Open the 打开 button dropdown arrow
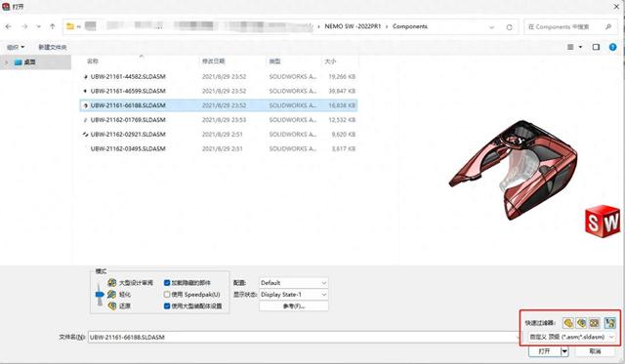 coord(564,351)
